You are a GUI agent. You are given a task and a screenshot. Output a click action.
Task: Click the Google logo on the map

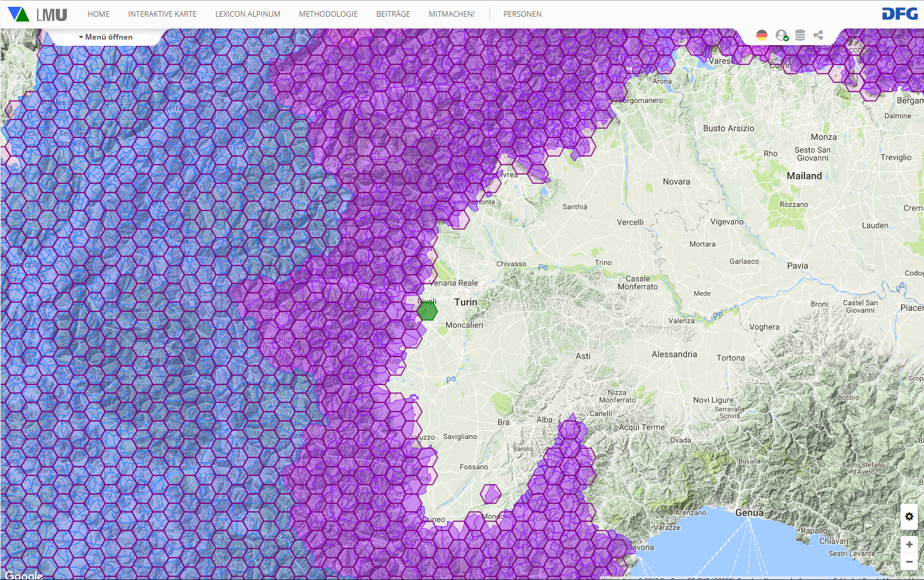coord(24,575)
